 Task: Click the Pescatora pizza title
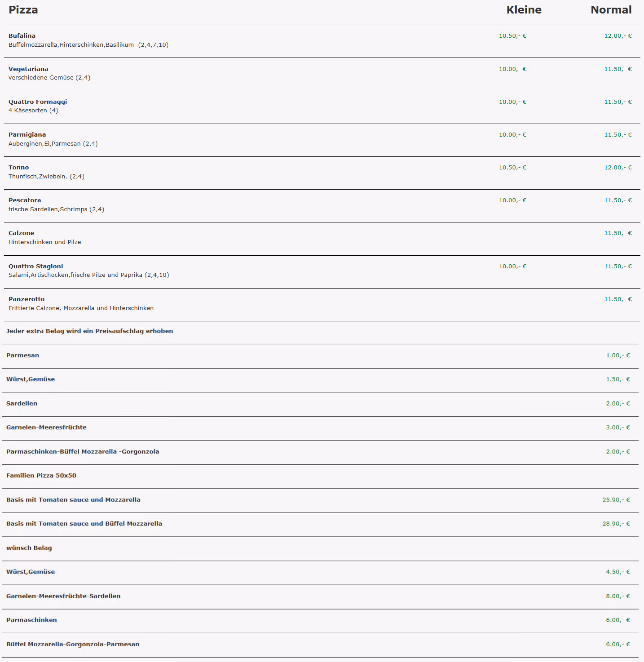pyautogui.click(x=25, y=200)
